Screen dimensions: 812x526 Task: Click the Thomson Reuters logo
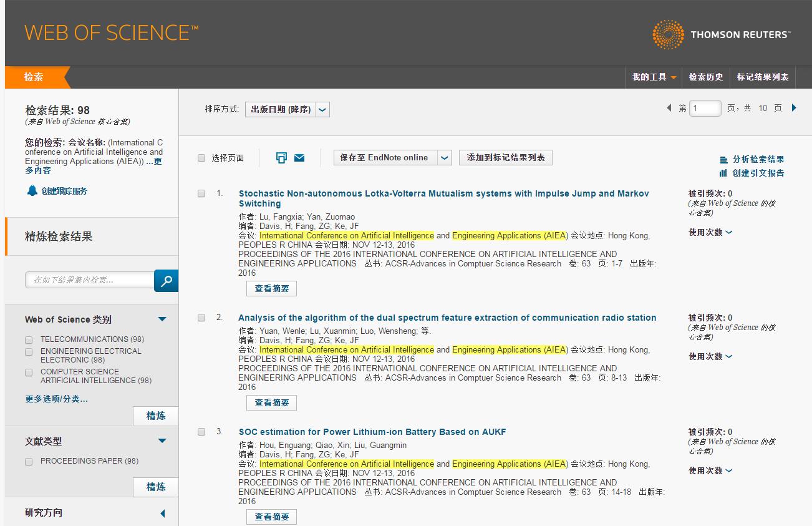[721, 34]
